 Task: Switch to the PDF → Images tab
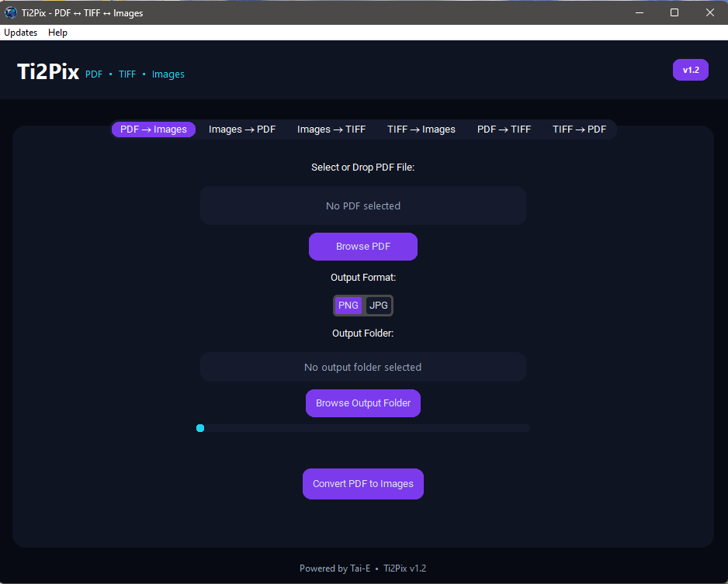[x=154, y=130]
